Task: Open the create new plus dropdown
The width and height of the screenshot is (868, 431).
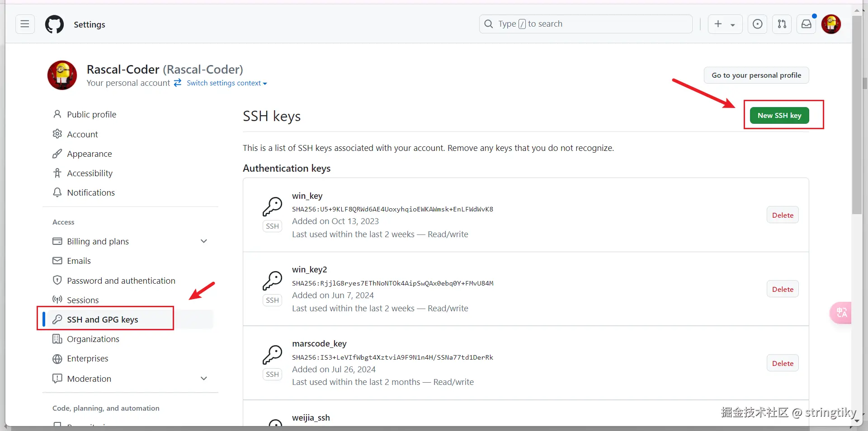Action: coord(725,24)
